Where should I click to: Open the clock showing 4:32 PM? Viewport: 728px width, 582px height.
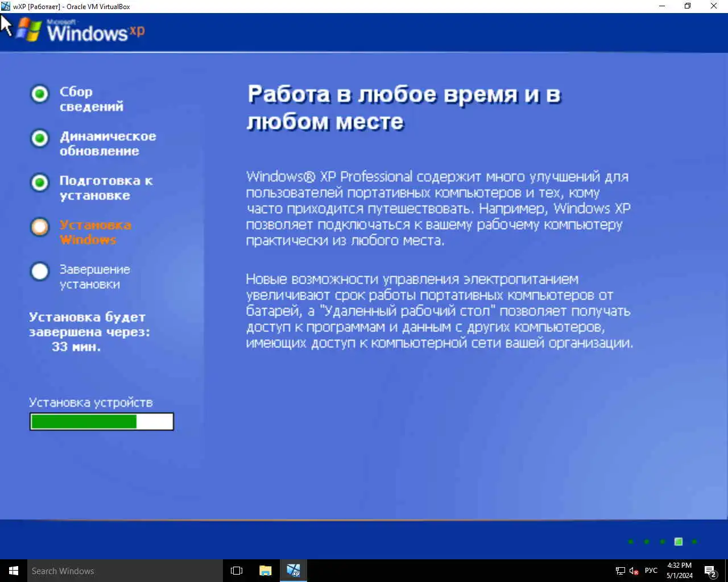(x=680, y=571)
